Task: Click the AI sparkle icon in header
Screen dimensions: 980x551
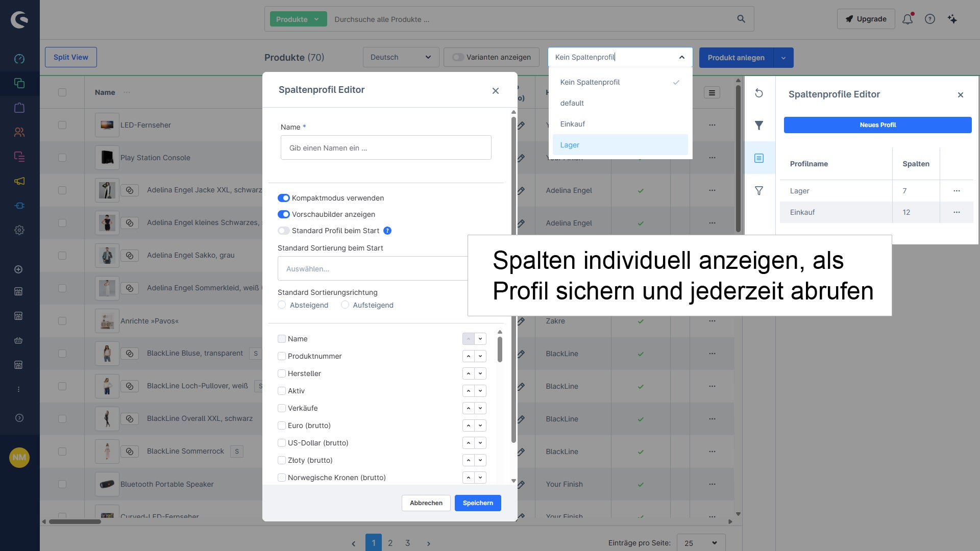Action: (x=952, y=19)
